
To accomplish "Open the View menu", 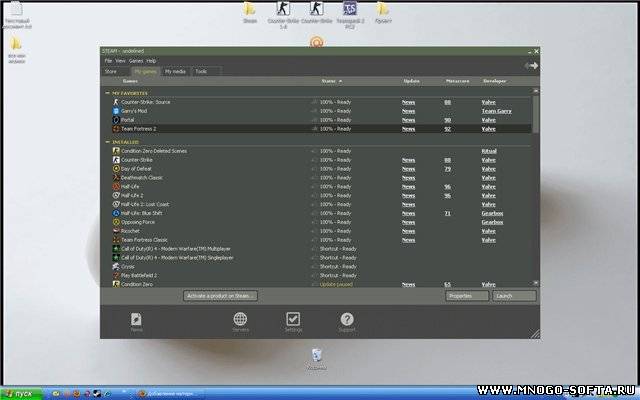I will (x=120, y=61).
